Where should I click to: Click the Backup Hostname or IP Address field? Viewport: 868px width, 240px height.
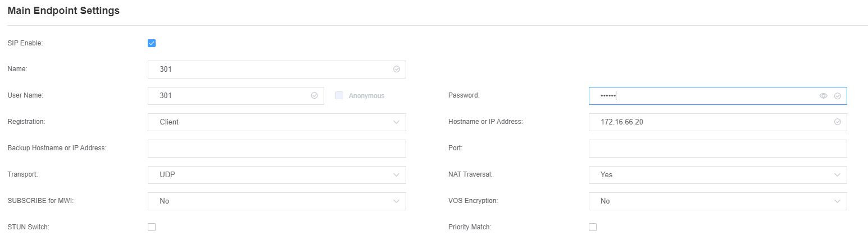(x=276, y=149)
